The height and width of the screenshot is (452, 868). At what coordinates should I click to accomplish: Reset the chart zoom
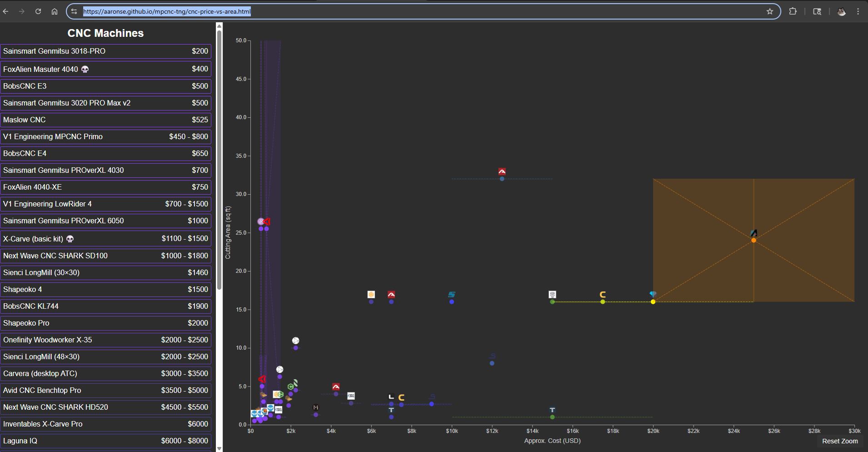click(x=840, y=441)
